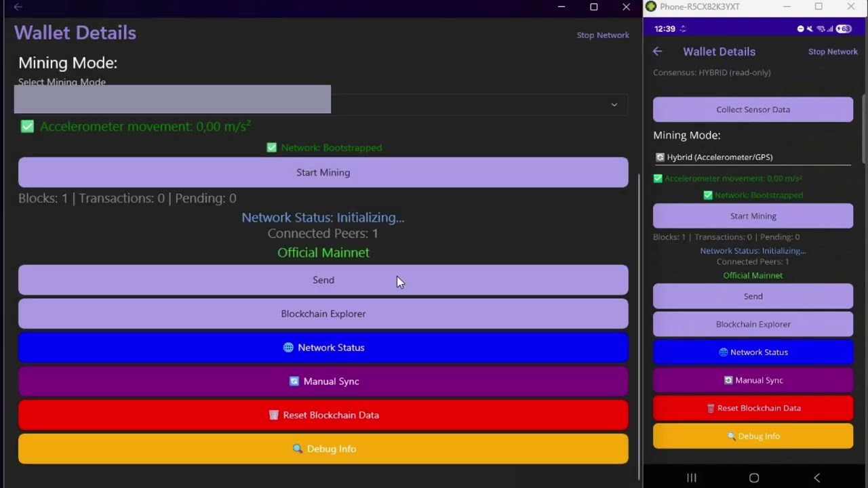Click the phone status bar battery indicator
The height and width of the screenshot is (488, 868).
coord(843,29)
